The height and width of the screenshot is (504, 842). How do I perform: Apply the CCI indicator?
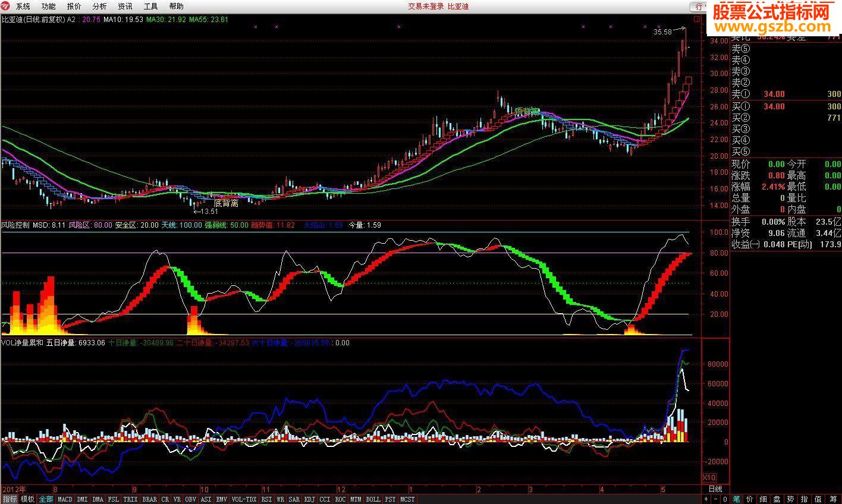click(x=325, y=499)
